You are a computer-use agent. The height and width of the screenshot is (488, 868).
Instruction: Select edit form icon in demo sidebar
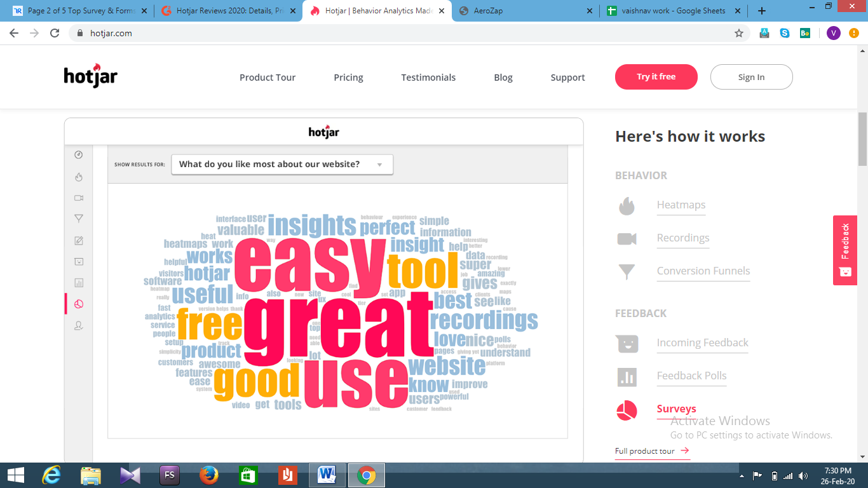79,240
